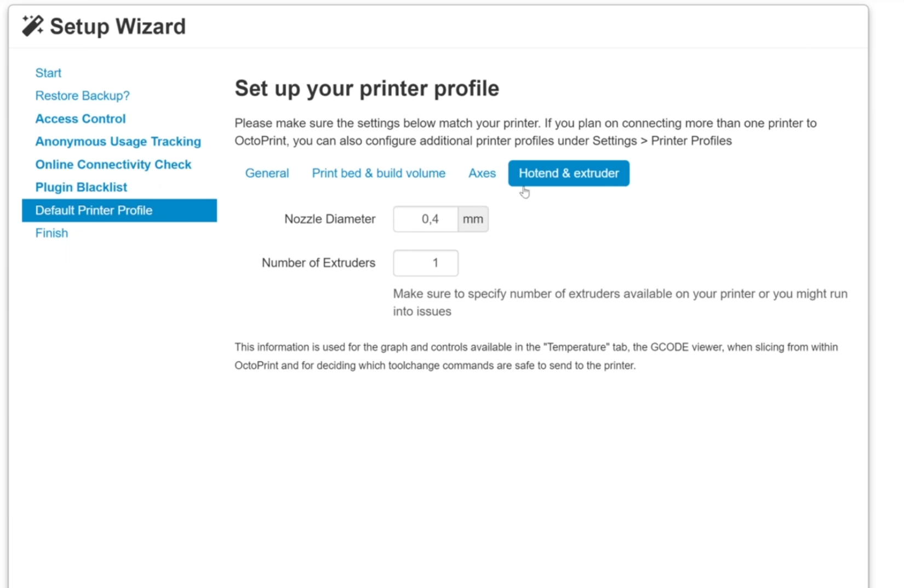Open the Print bed & build volume tab
Viewport: 904px width, 588px height.
point(378,173)
